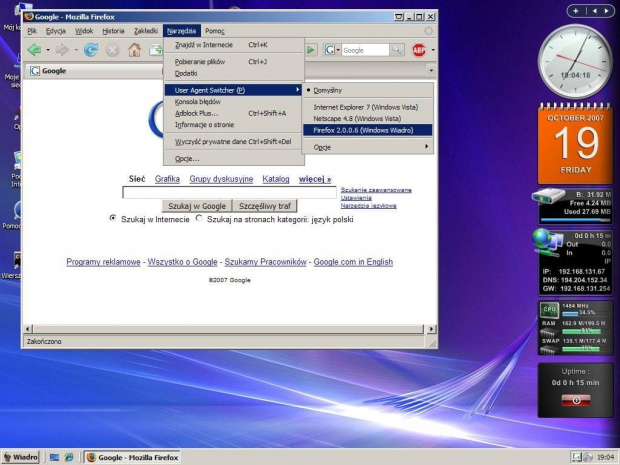Open the Narzędzia językowe link

pyautogui.click(x=369, y=206)
